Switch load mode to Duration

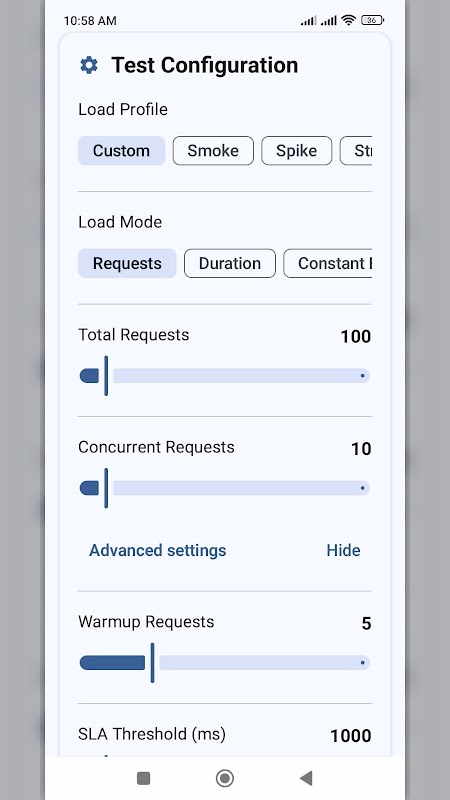[x=230, y=263]
